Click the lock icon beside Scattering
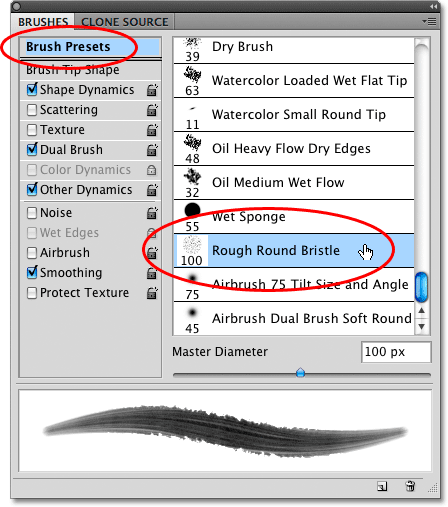The height and width of the screenshot is (507, 448). coord(152,110)
